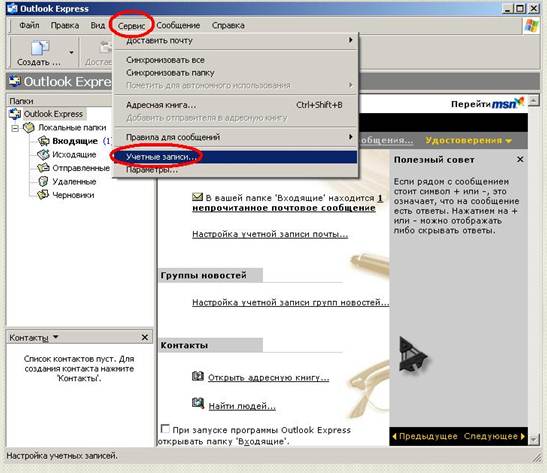Click the Outlook Express title bar icon
This screenshot has height=473, width=547.
coord(13,8)
